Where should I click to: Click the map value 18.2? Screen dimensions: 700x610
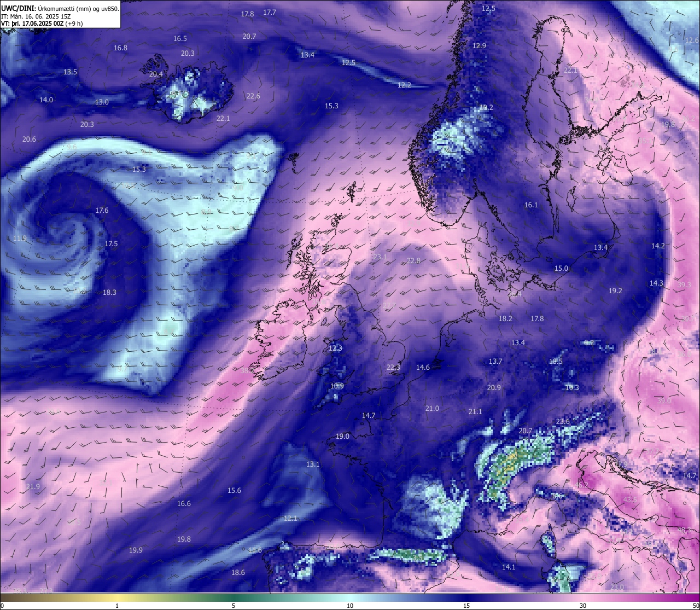505,318
